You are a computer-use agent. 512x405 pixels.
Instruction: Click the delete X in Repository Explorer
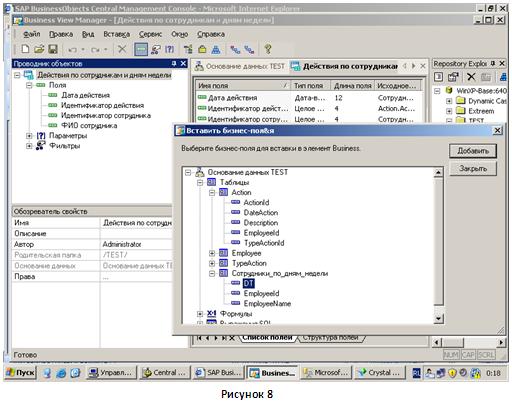pos(471,77)
